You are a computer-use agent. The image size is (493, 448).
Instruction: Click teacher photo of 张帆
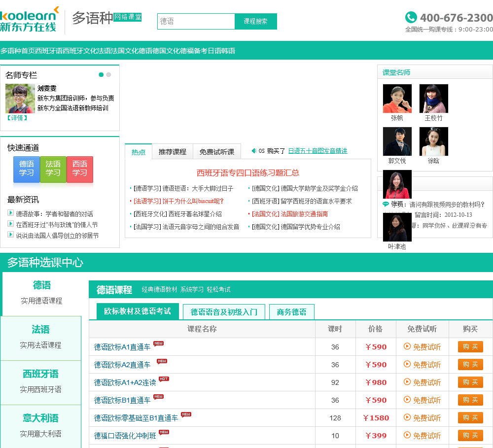[397, 99]
